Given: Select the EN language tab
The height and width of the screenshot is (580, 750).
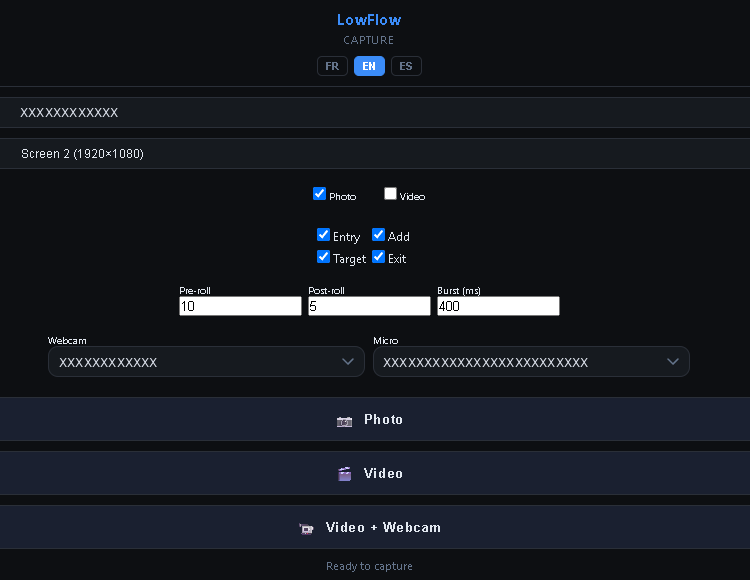Looking at the screenshot, I should click(x=369, y=66).
